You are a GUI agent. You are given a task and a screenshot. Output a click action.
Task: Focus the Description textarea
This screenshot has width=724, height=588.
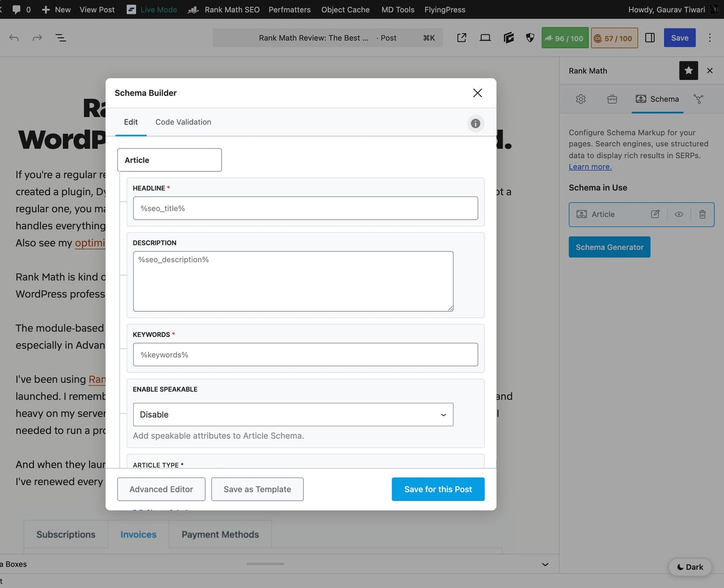[293, 281]
